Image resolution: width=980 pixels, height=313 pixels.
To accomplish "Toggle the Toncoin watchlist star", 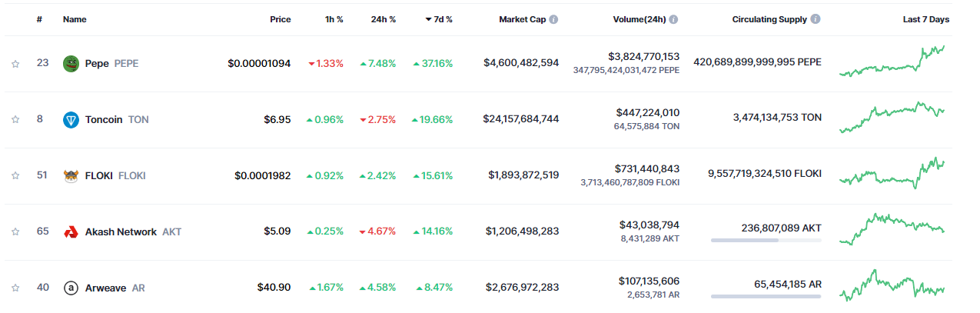I will (15, 119).
